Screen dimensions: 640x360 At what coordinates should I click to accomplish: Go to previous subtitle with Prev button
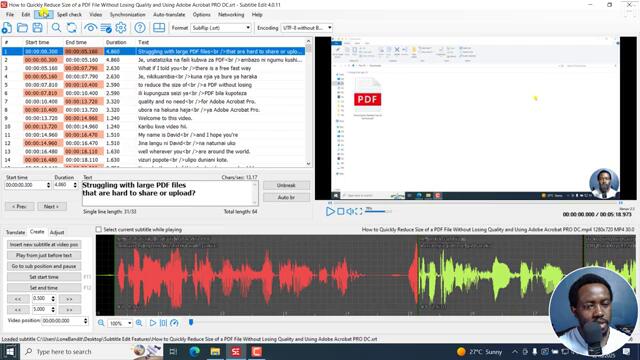(19, 207)
